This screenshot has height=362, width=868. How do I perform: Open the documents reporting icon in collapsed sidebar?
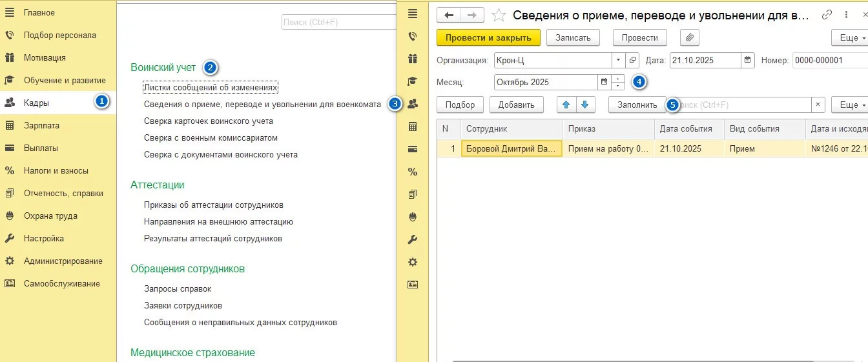click(x=413, y=194)
